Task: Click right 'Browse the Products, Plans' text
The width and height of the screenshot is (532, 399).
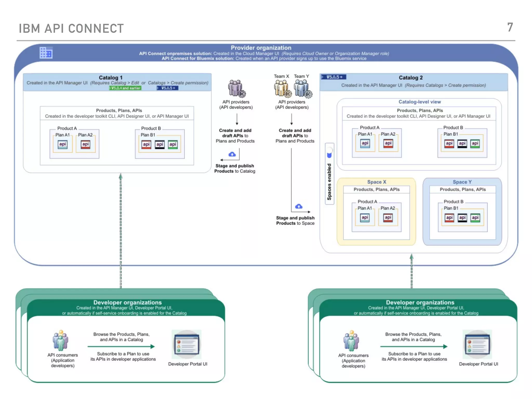Action: [x=413, y=334]
